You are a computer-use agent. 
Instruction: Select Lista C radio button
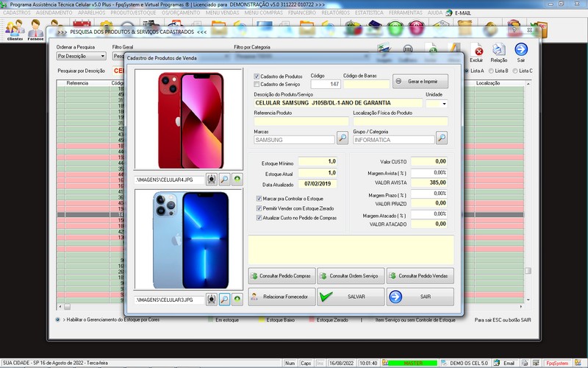point(515,71)
